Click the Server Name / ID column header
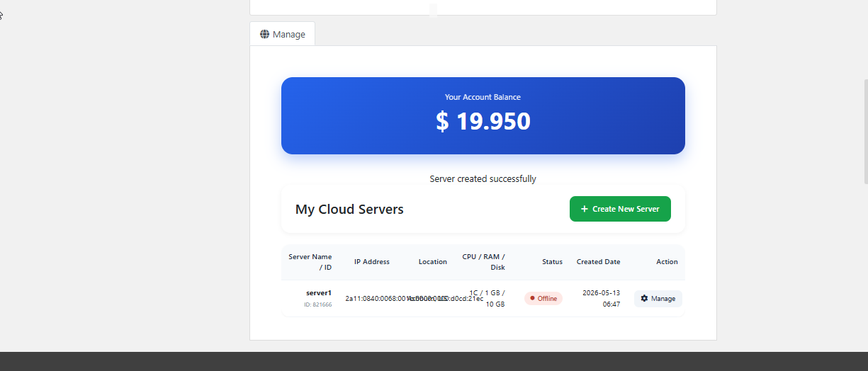The width and height of the screenshot is (868, 371). [x=310, y=262]
